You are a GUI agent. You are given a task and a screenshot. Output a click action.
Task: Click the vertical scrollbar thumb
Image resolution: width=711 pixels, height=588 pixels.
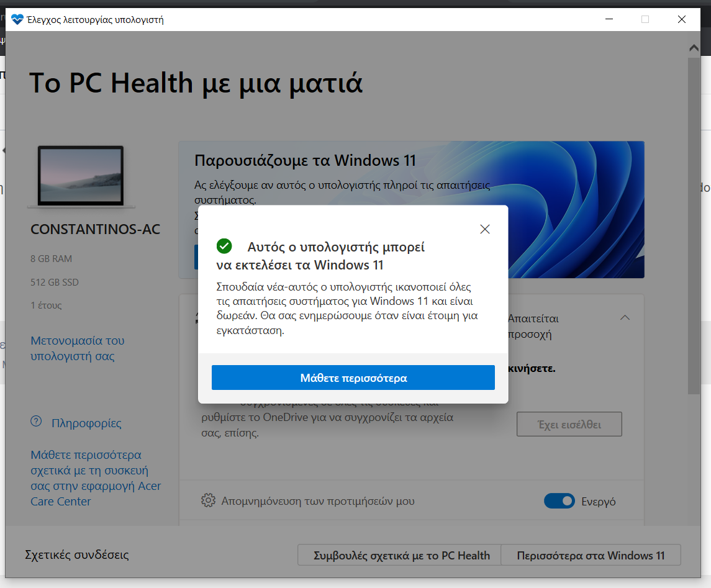(694, 226)
